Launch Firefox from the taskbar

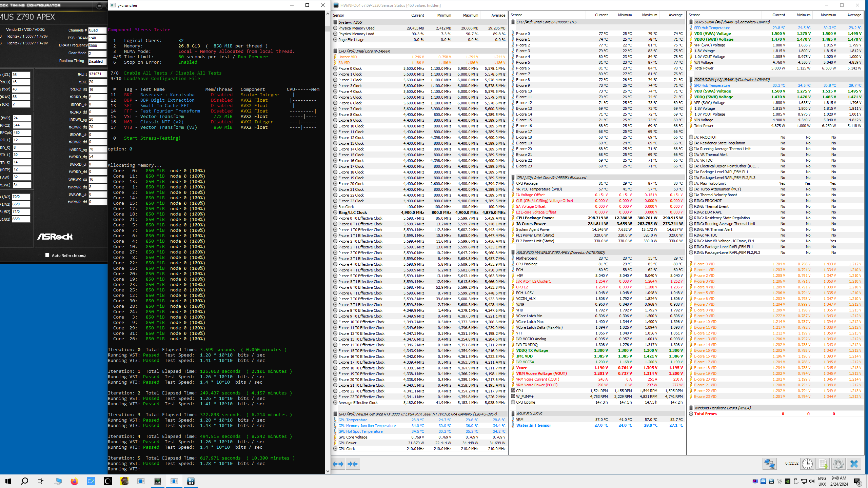point(74,481)
